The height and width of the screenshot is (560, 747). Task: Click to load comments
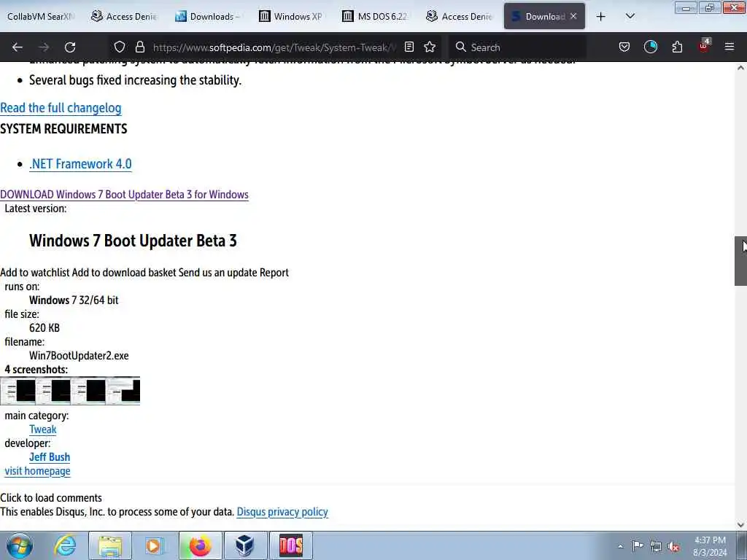click(51, 498)
